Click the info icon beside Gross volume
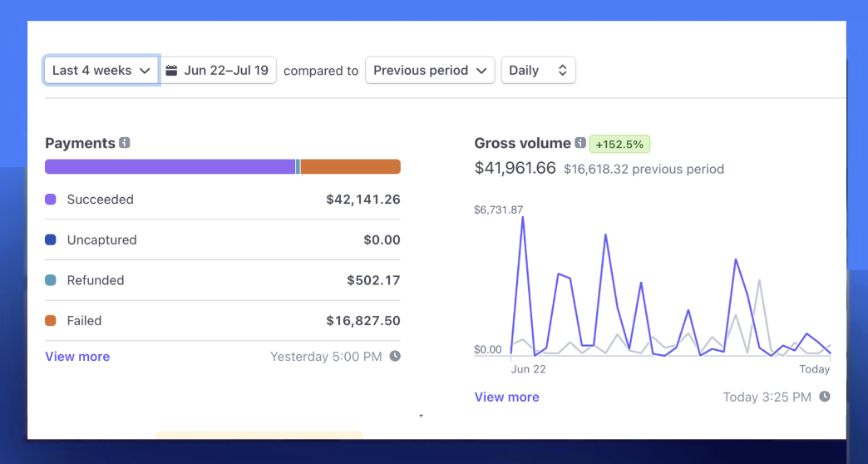 point(580,143)
